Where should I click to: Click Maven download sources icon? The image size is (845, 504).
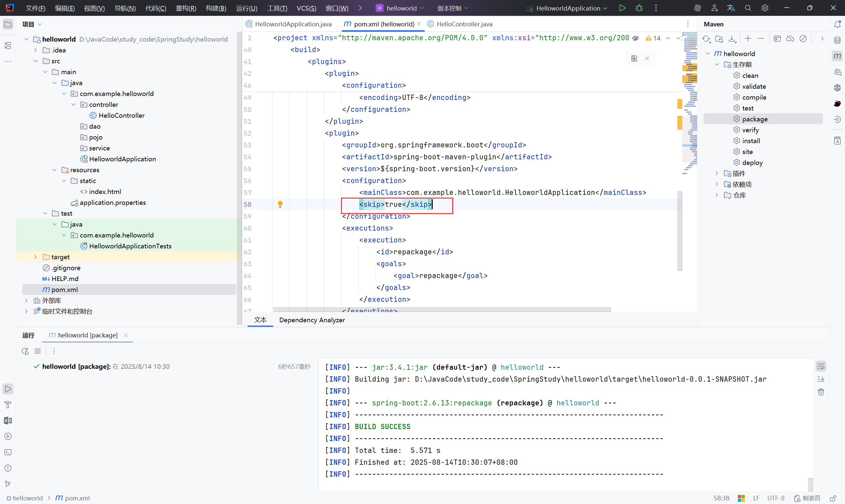(732, 39)
